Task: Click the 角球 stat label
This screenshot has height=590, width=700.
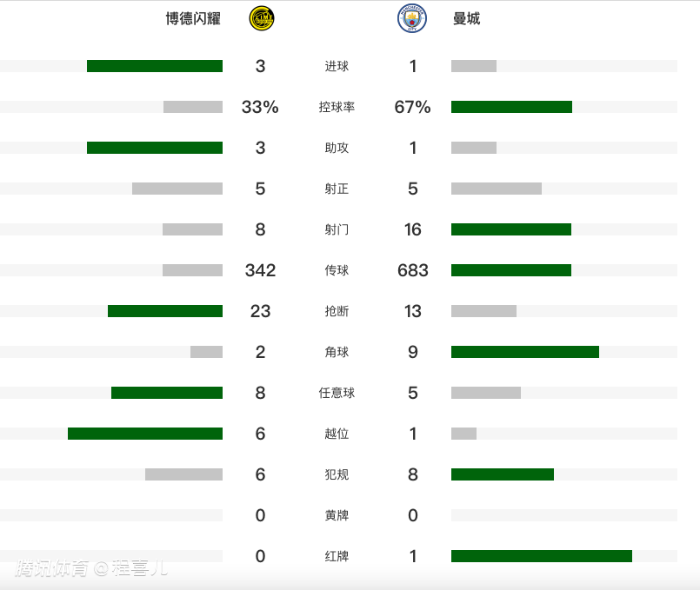Action: (337, 352)
